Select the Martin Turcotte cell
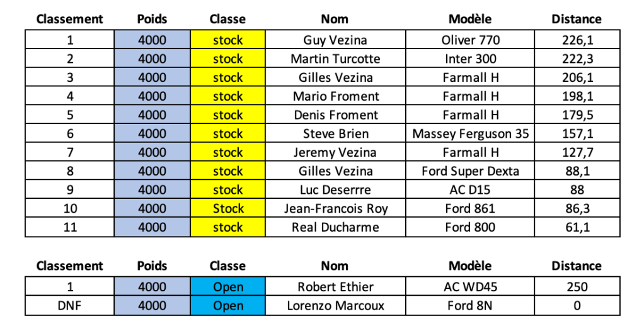Screen dimensions: 644x331 coord(335,59)
